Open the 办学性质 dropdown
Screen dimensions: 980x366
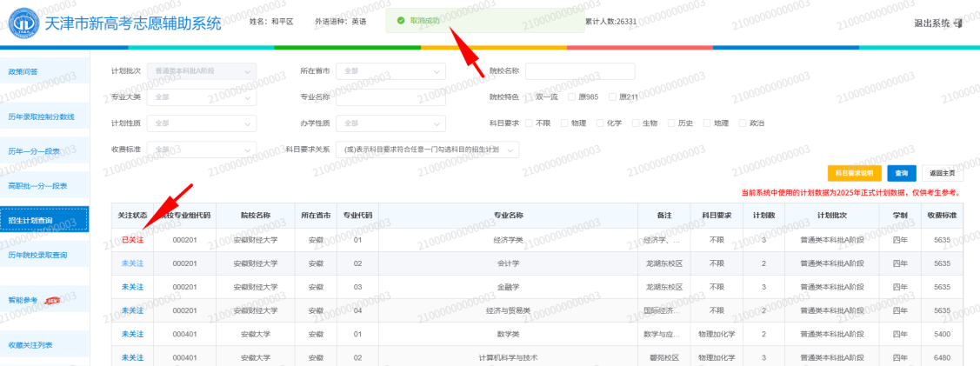[x=390, y=123]
